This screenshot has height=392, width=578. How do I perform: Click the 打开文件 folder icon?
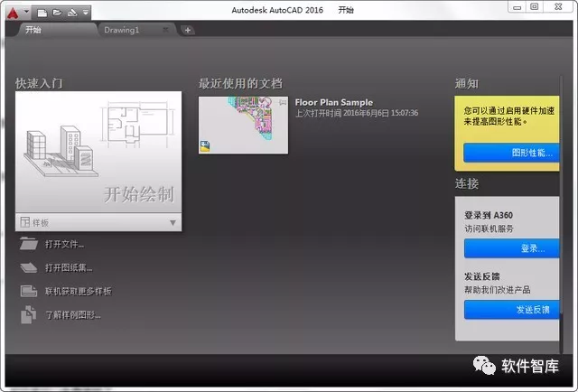click(x=29, y=244)
